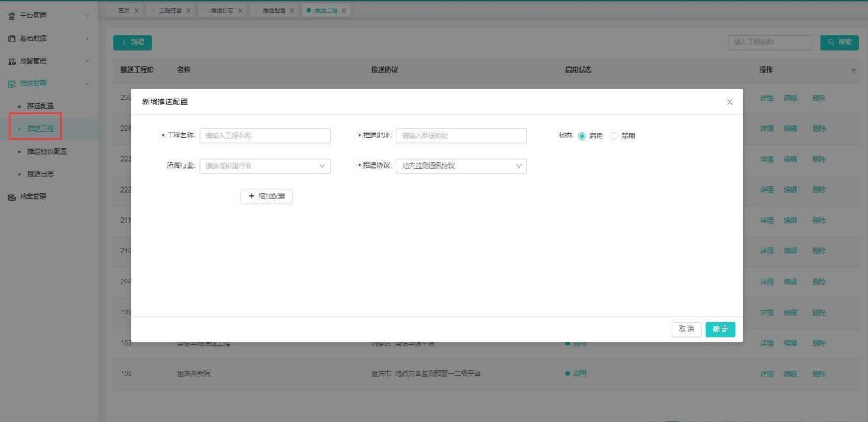Screen dimensions: 868x422
Task: Open the 所属行业 dropdown
Action: pyautogui.click(x=265, y=166)
